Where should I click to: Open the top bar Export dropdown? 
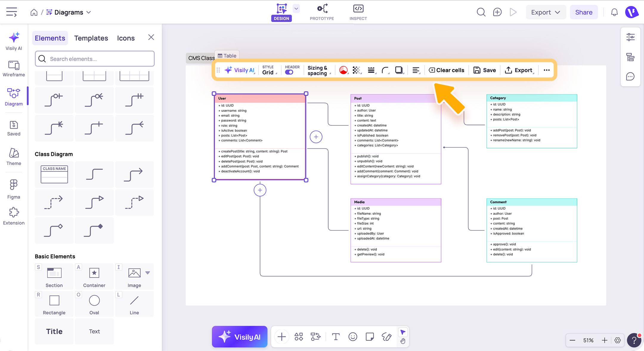pyautogui.click(x=546, y=12)
